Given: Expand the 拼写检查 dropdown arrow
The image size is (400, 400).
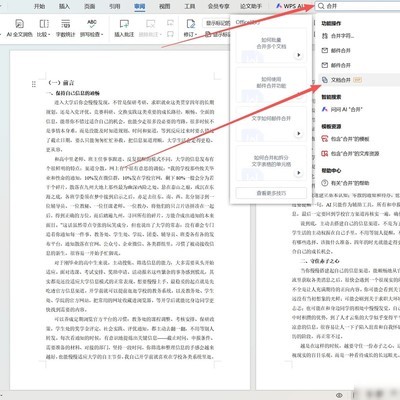Looking at the screenshot, I should [x=103, y=35].
